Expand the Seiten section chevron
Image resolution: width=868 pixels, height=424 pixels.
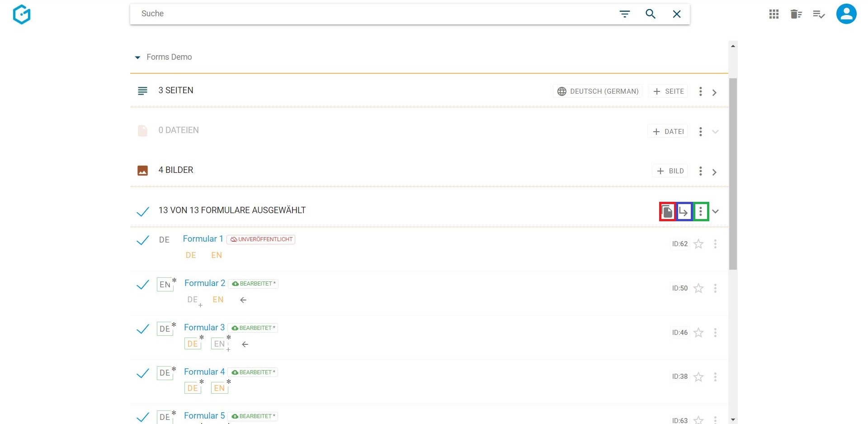coord(715,92)
